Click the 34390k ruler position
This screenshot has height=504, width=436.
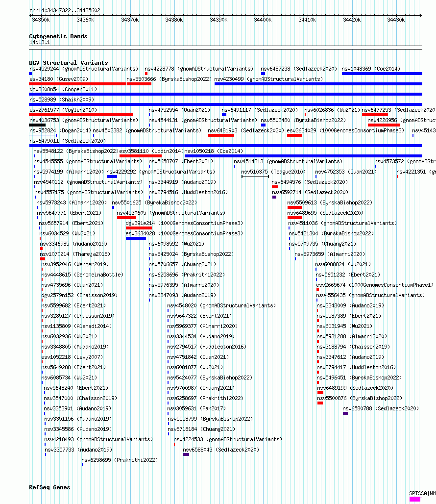218,20
